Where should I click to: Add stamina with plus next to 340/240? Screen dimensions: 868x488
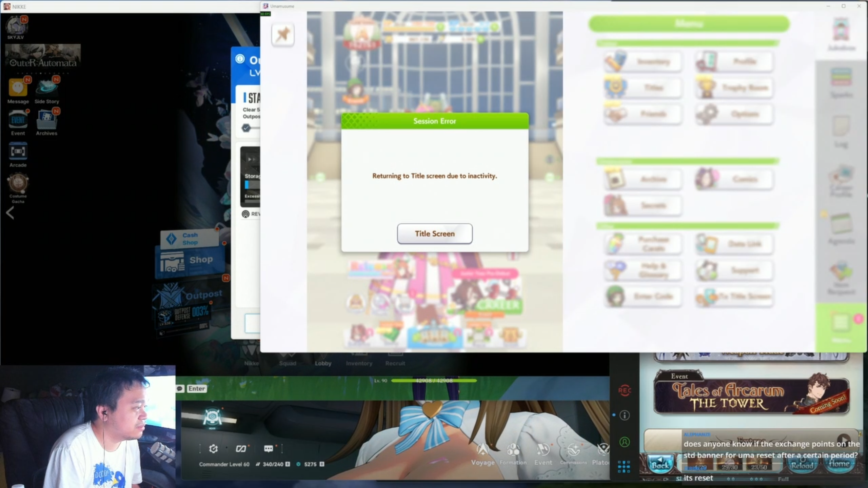click(288, 464)
